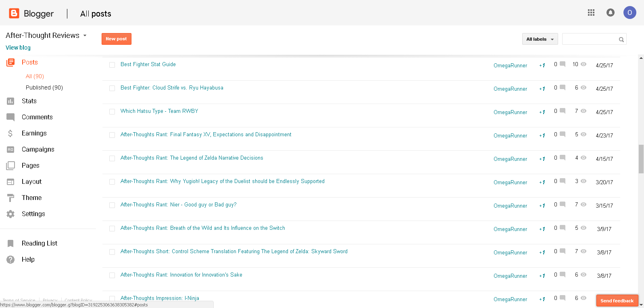Click the Posts sidebar icon
This screenshot has height=308, width=644.
coord(10,62)
